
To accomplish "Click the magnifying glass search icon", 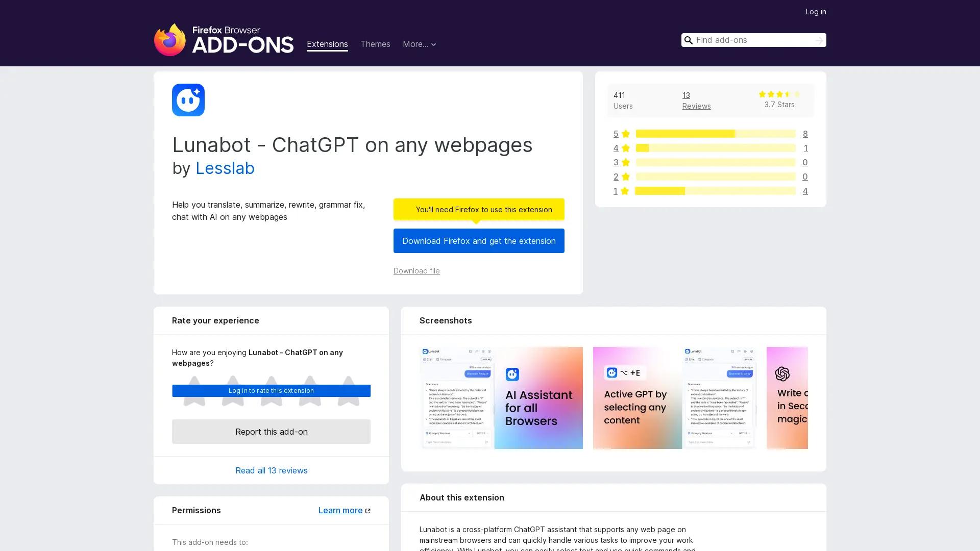I will click(689, 40).
